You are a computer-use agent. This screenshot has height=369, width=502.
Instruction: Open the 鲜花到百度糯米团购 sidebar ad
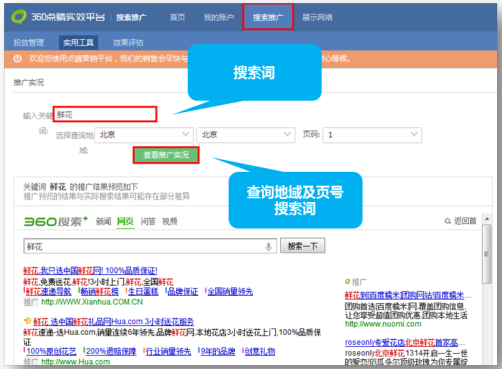(408, 295)
